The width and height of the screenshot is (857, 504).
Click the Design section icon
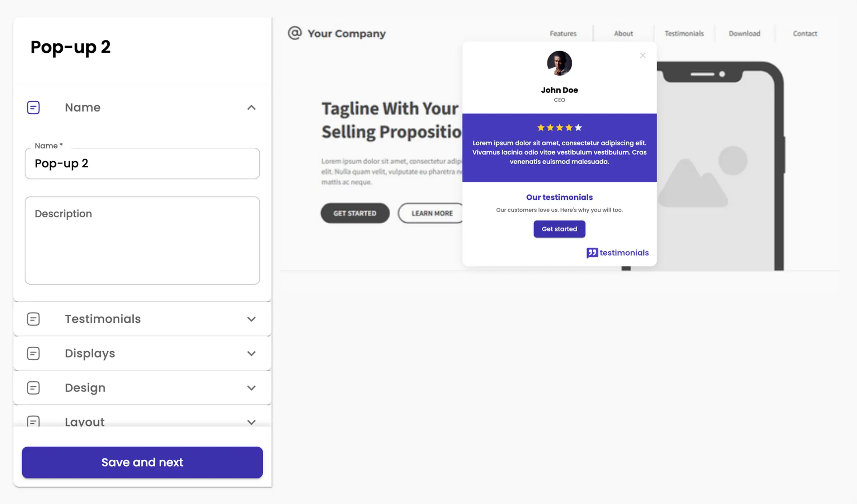[33, 387]
